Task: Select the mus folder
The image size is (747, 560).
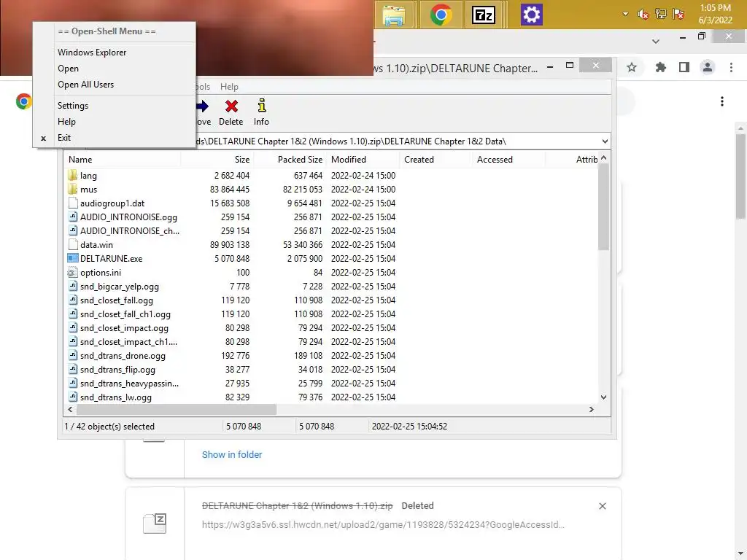Action: [x=88, y=190]
